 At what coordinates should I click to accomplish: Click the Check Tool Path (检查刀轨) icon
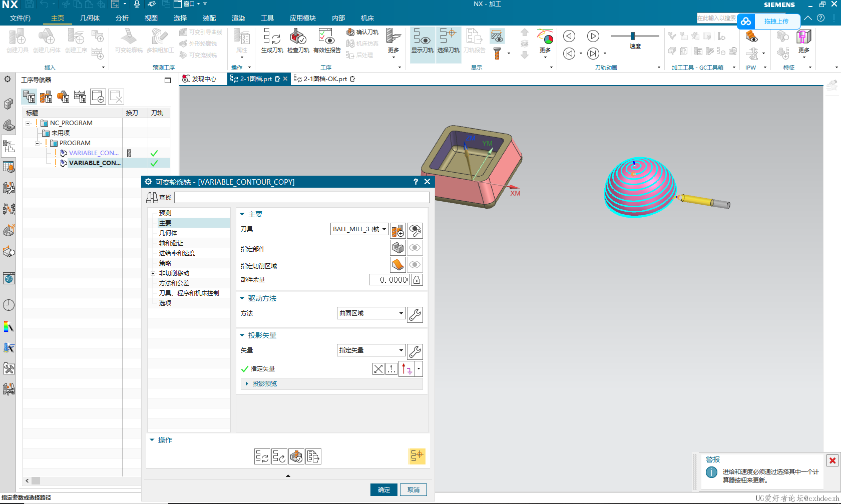298,40
